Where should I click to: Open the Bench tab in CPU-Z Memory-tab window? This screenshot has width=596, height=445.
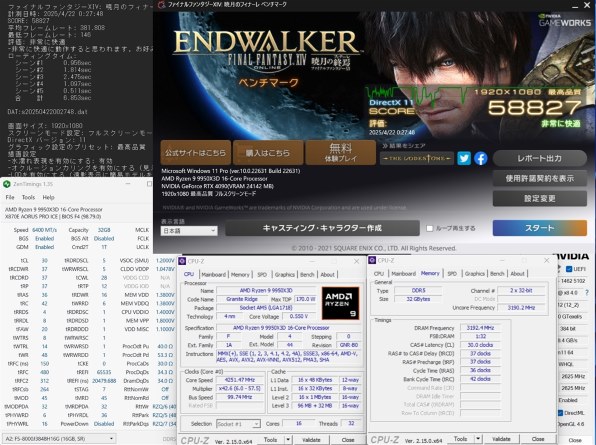coord(497,274)
